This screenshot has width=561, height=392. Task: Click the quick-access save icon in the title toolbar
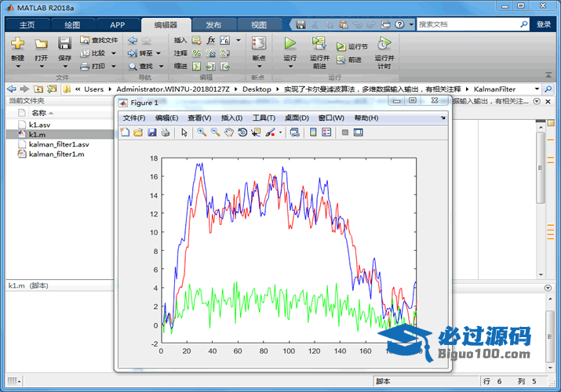click(301, 24)
